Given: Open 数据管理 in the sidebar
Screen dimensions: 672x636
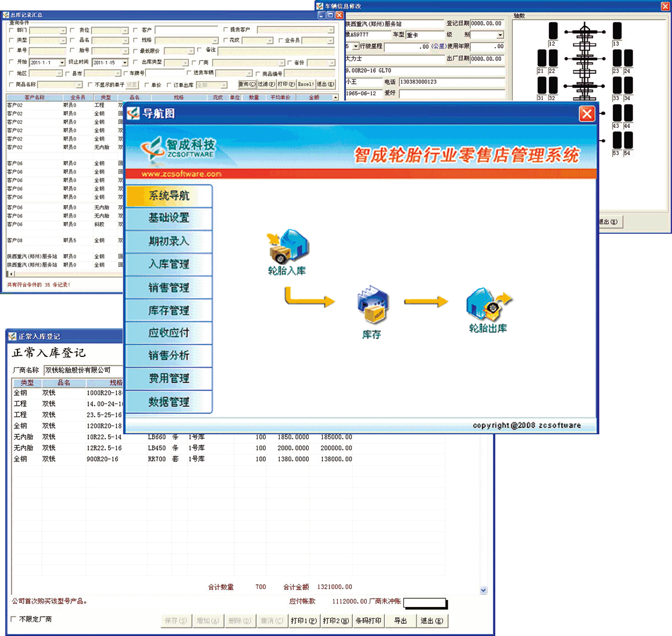Looking at the screenshot, I should tap(169, 402).
